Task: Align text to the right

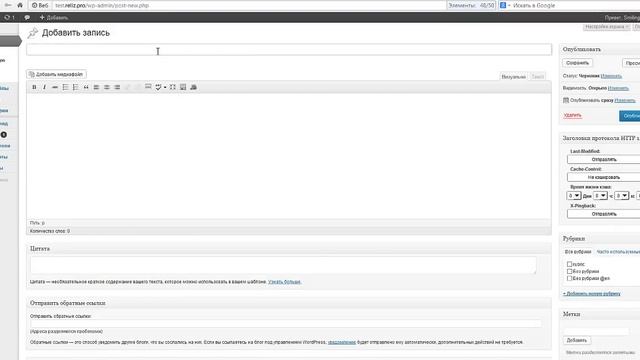Action: pos(117,87)
